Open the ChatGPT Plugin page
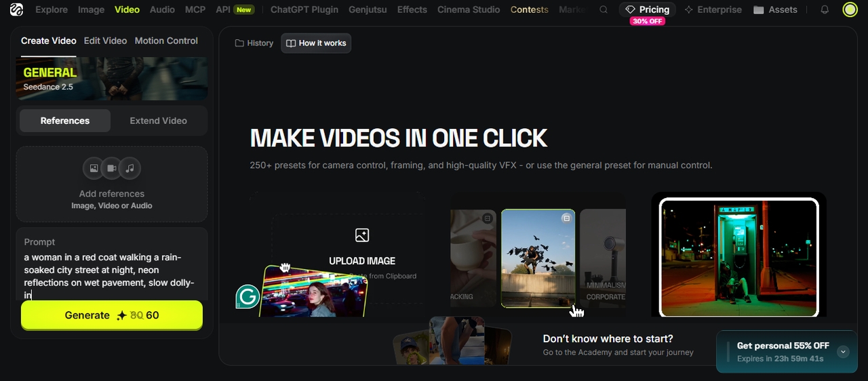This screenshot has width=868, height=381. 304,9
